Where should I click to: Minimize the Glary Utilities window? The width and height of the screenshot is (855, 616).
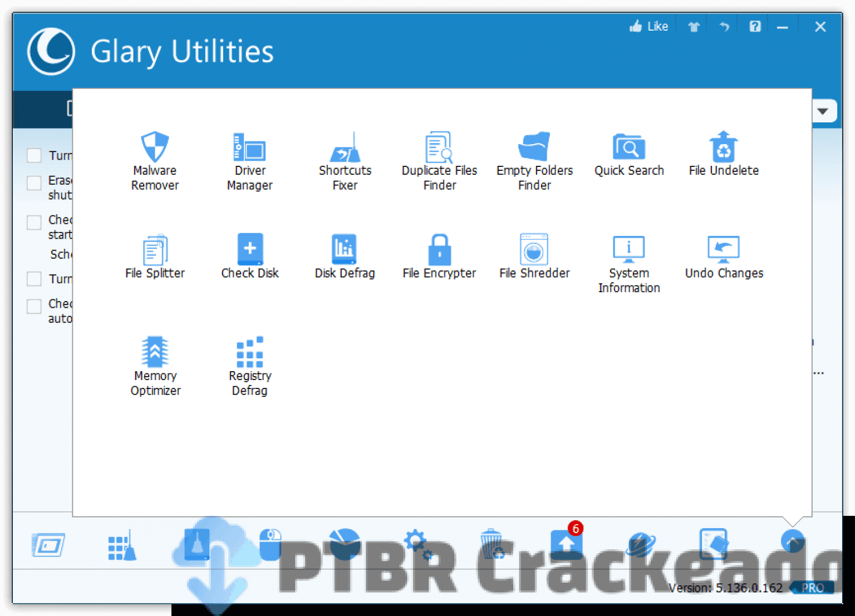(782, 27)
